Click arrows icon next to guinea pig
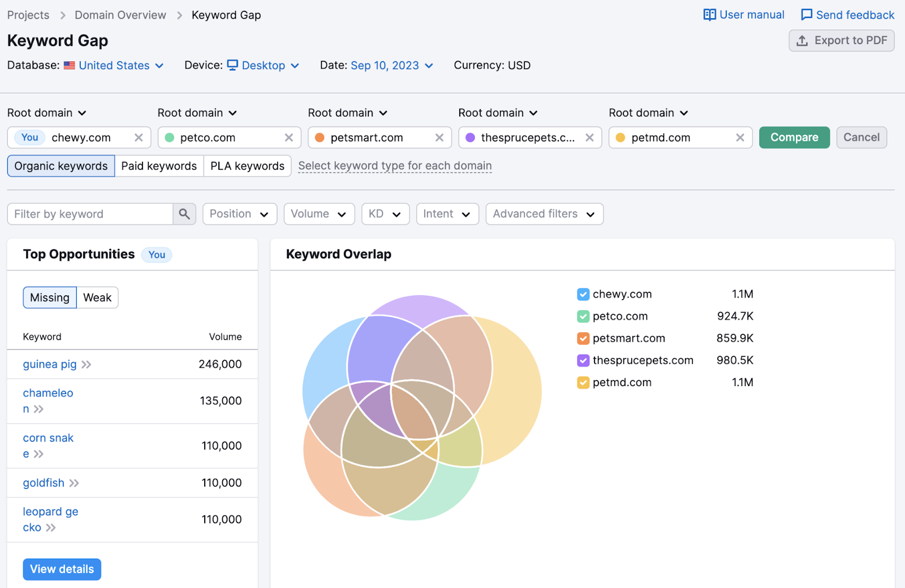Screen dimensions: 905x588 pyautogui.click(x=86, y=365)
